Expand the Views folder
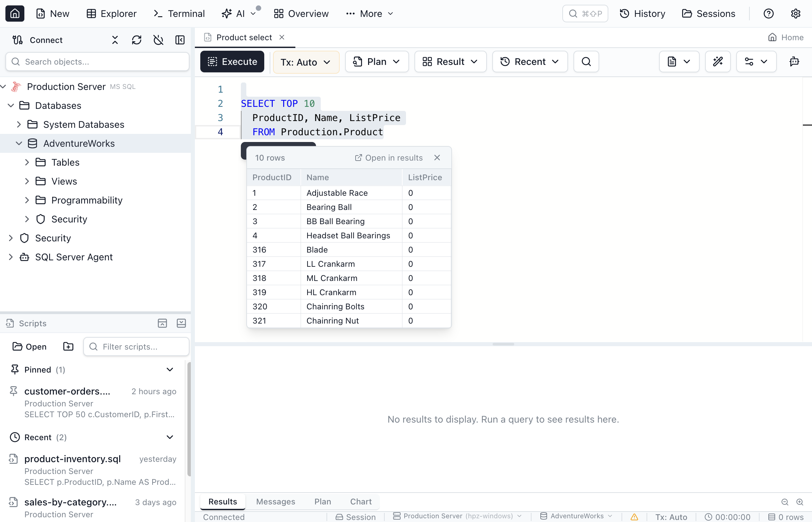This screenshot has width=812, height=522. (27, 181)
